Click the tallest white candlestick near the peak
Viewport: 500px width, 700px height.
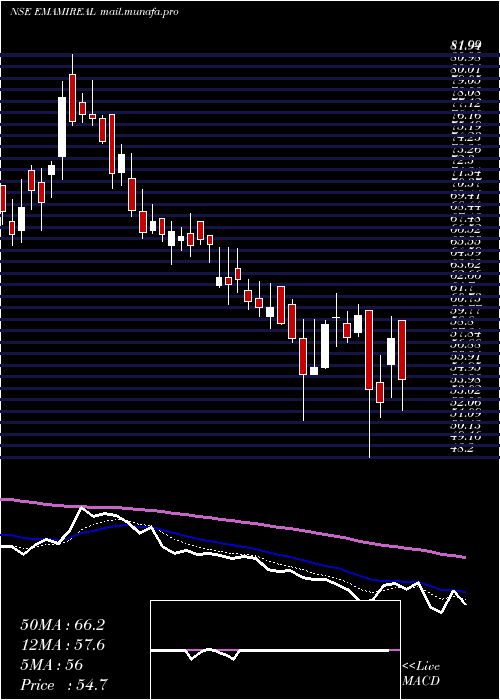(62, 127)
